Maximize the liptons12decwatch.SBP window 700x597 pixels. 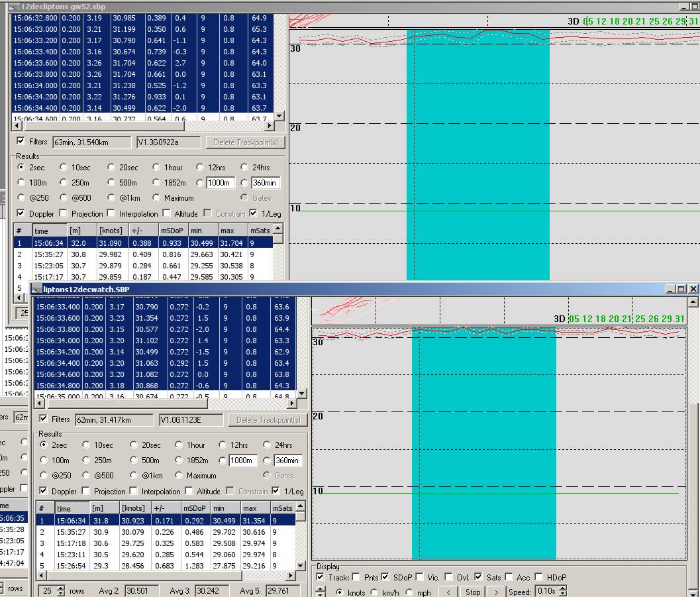pyautogui.click(x=681, y=289)
